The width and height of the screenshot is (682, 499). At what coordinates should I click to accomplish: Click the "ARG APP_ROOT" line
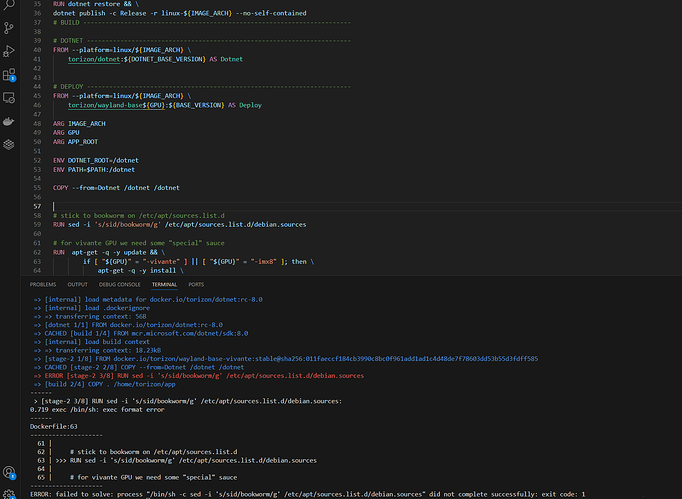tap(75, 142)
